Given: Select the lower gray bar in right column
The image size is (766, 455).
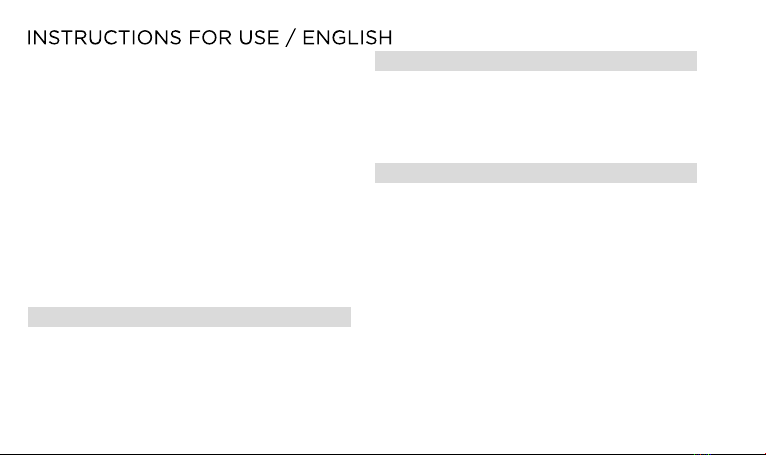Looking at the screenshot, I should point(536,173).
